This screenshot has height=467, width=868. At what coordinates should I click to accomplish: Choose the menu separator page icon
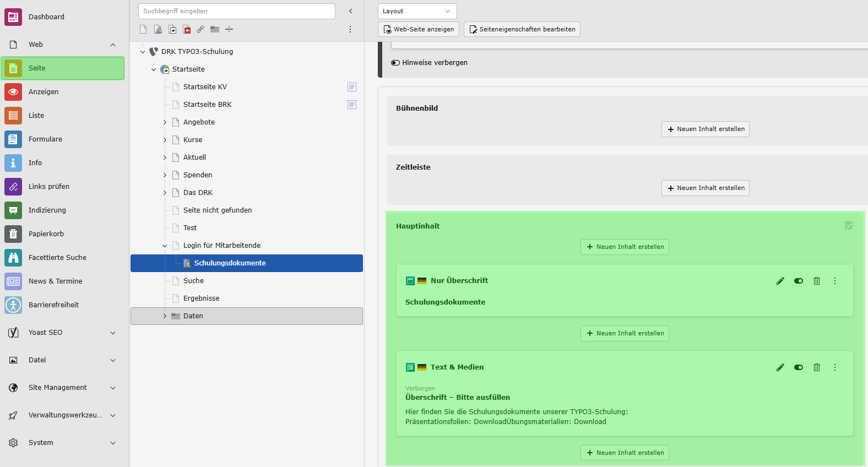[x=229, y=29]
